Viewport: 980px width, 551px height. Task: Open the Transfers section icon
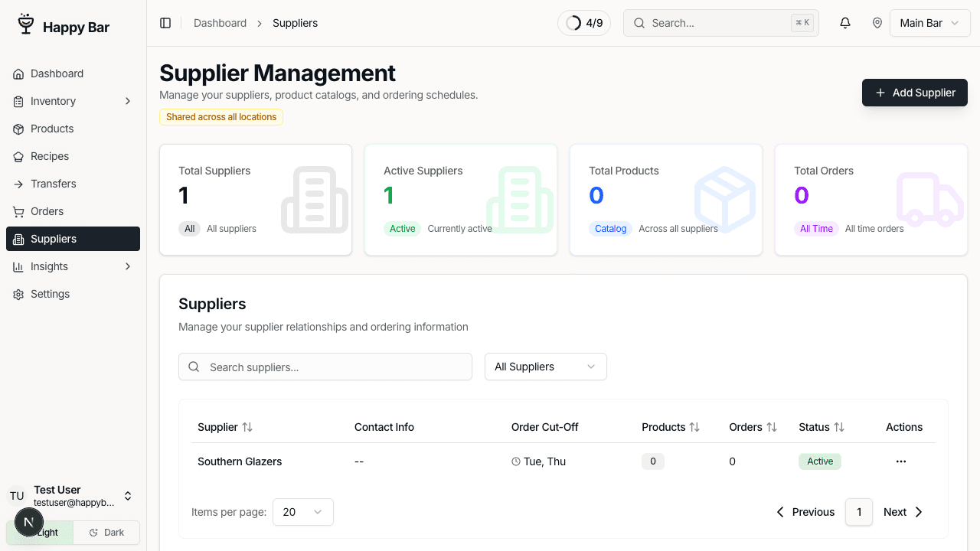[x=18, y=184]
